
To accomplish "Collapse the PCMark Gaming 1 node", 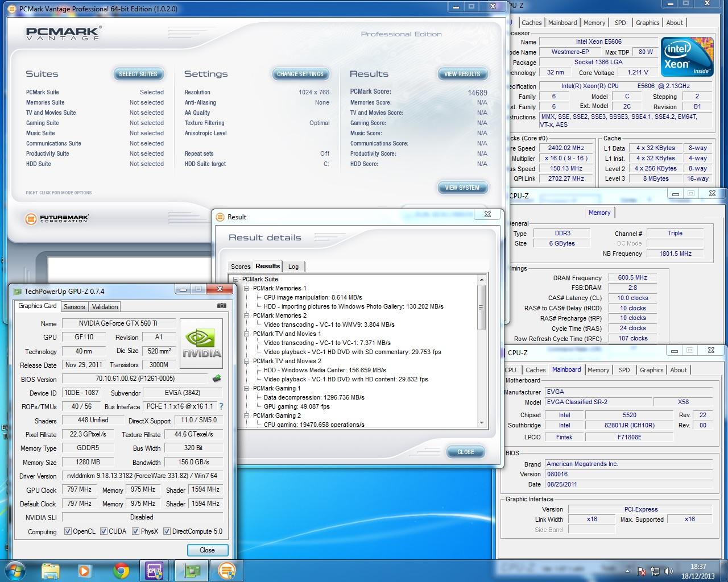I will point(247,388).
